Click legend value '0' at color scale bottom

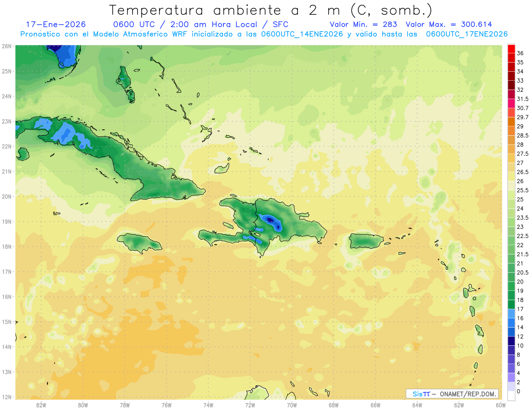pyautogui.click(x=519, y=391)
